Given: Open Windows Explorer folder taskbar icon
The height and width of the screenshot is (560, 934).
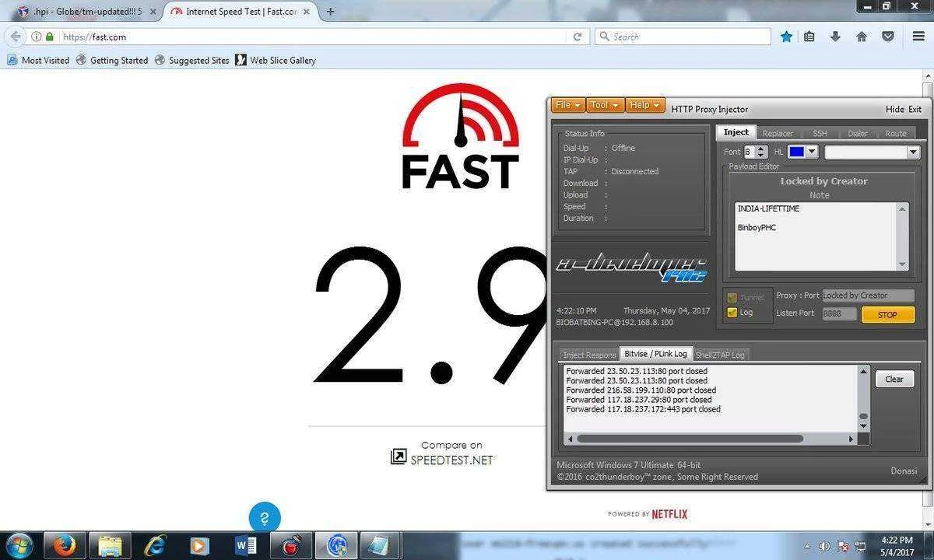Looking at the screenshot, I should pos(111,545).
